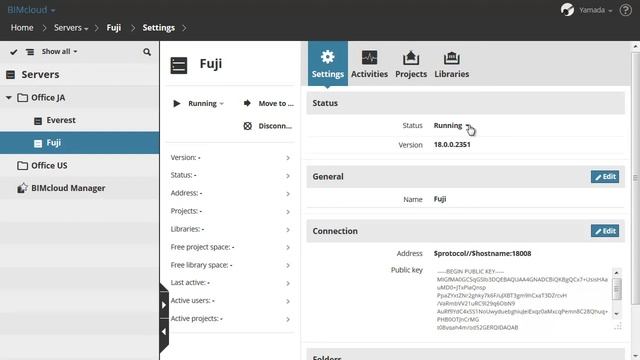Viewport: 640px width, 360px height.
Task: Click the Move to button
Action: 269,103
